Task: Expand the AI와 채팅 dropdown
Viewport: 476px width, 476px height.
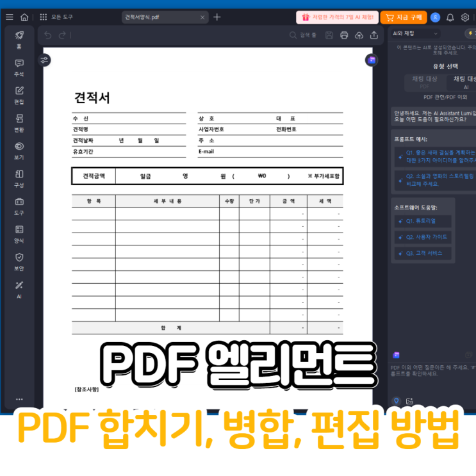Action: click(x=415, y=33)
